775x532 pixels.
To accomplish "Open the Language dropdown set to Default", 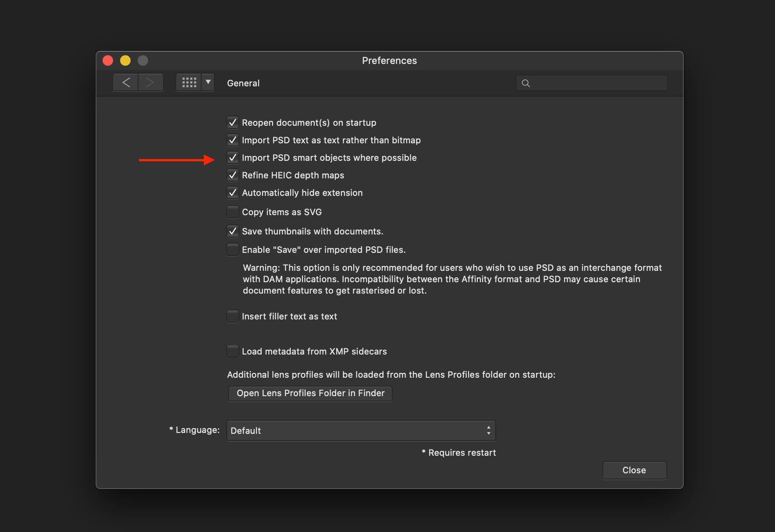I will click(x=361, y=430).
